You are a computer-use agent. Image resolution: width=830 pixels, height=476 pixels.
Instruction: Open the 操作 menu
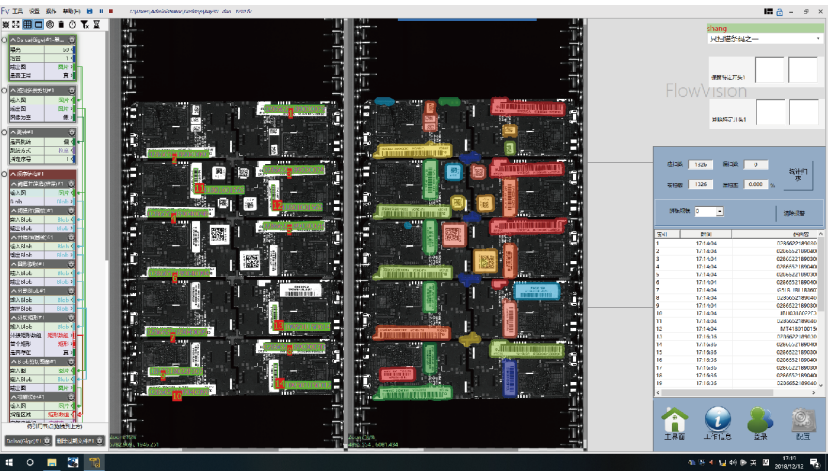pyautogui.click(x=51, y=11)
